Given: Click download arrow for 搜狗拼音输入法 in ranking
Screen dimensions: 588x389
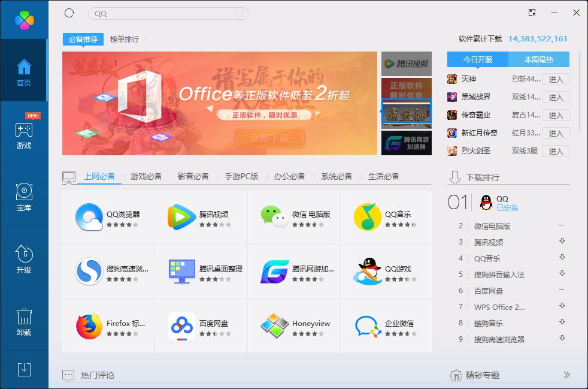Looking at the screenshot, I should (x=562, y=273).
